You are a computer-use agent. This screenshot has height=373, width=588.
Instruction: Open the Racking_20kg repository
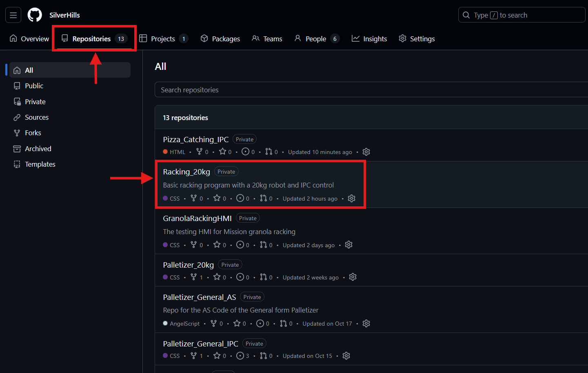(186, 172)
